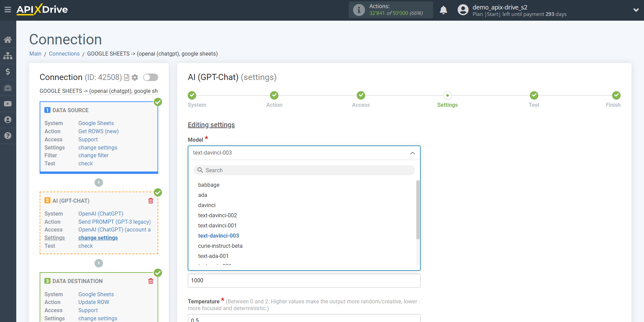The height and width of the screenshot is (322, 644).
Task: Open the hamburger menu icon
Action: pyautogui.click(x=8, y=10)
